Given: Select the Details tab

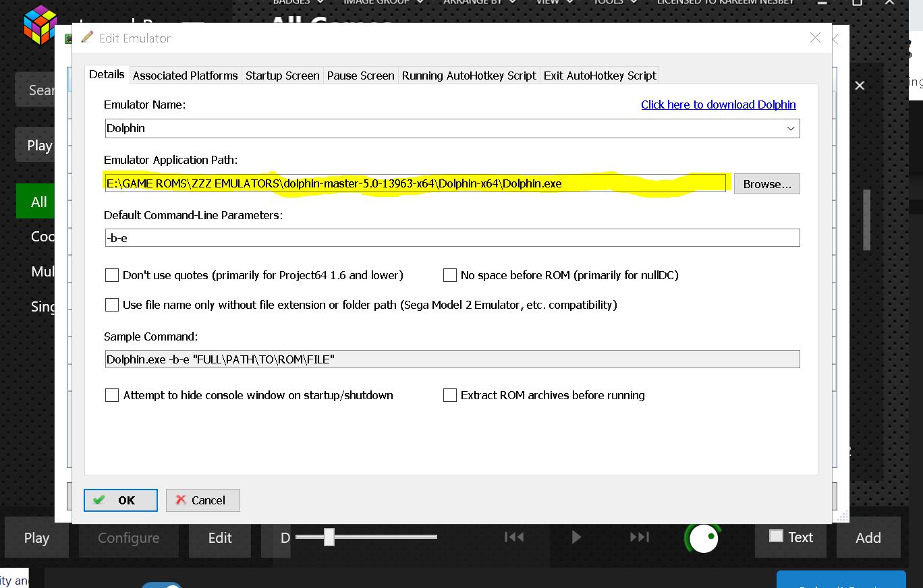Looking at the screenshot, I should (x=107, y=74).
